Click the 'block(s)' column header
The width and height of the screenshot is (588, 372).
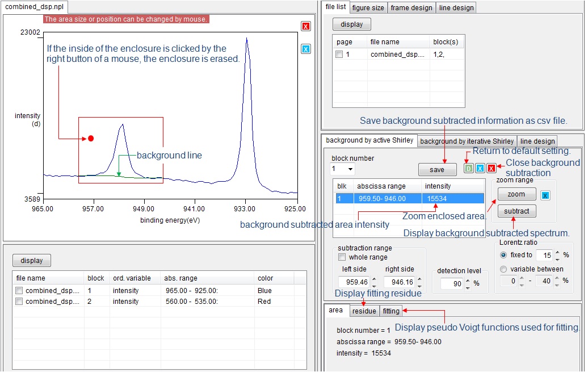pos(446,42)
